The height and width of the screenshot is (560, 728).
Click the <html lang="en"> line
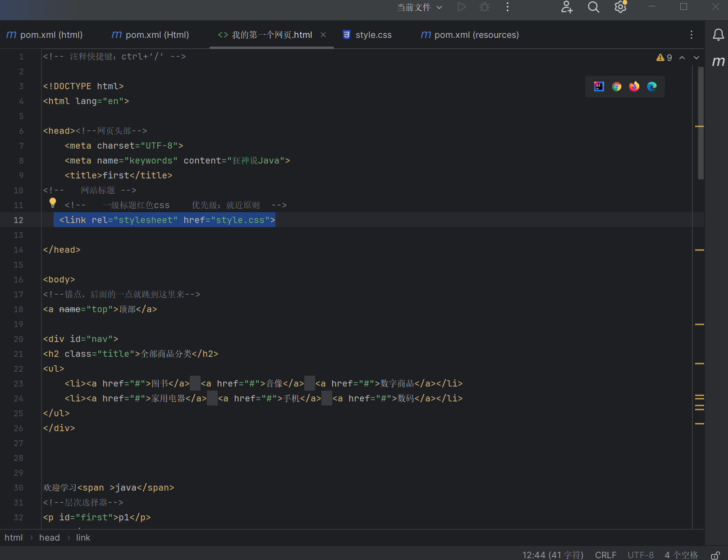coord(86,101)
